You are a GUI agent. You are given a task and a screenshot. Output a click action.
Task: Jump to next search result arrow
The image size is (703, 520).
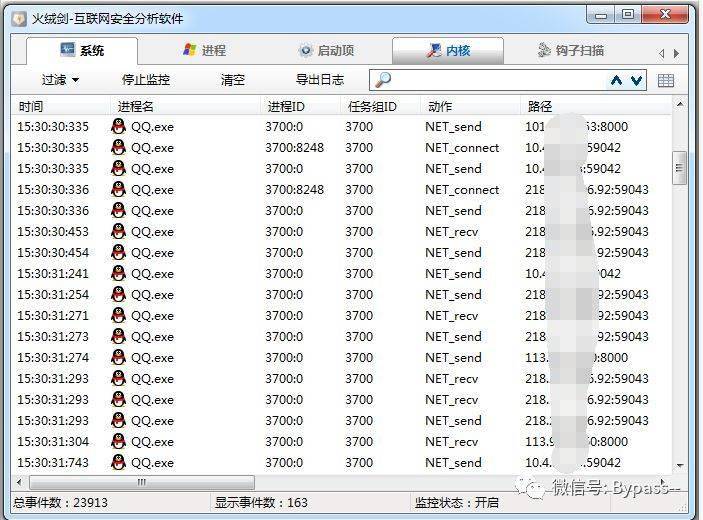click(637, 80)
